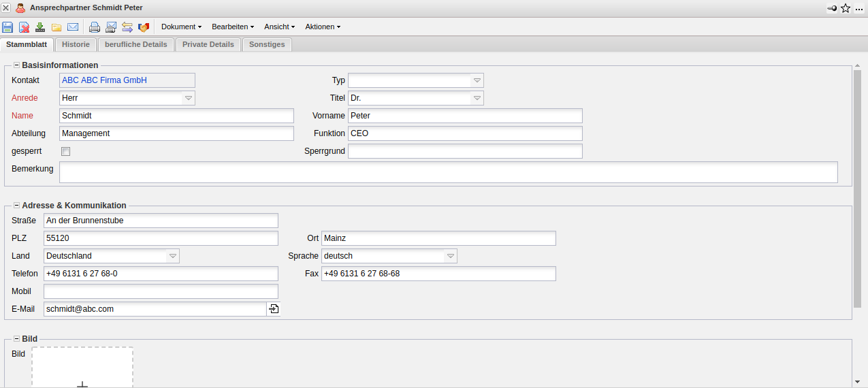Screen dimensions: 868x388
Task: Open the ABC ABC Firma GmbH contact link
Action: (104, 80)
